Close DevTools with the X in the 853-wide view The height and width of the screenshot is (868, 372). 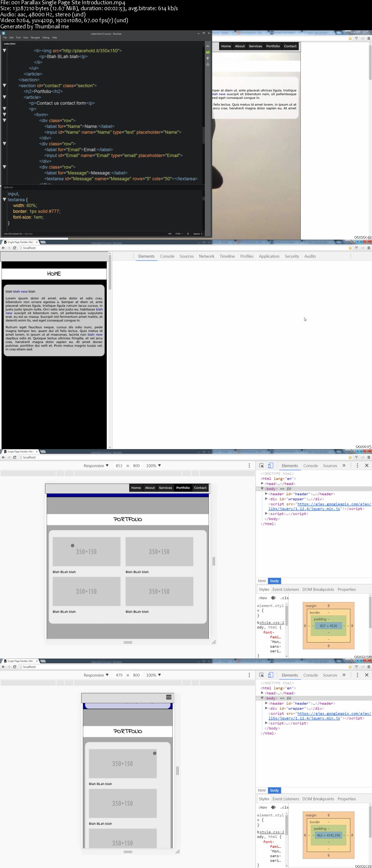tap(367, 465)
